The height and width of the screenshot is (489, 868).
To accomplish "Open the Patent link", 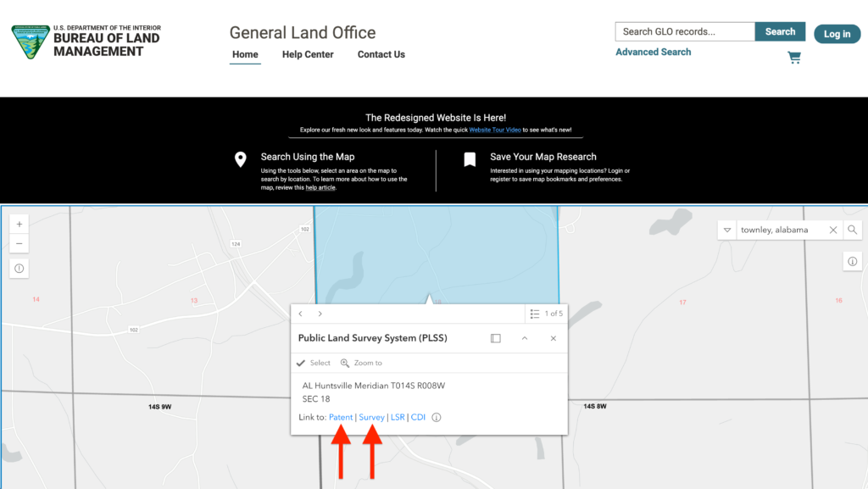I will (x=341, y=417).
